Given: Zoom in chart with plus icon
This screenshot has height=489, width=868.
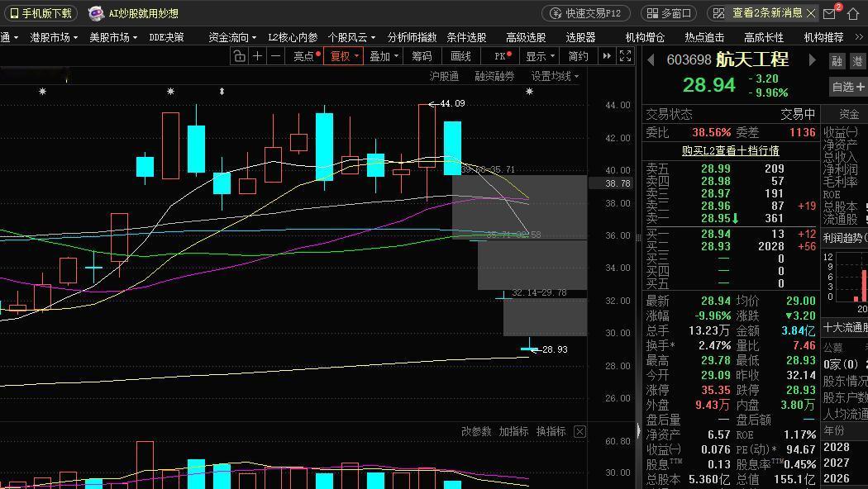Looking at the screenshot, I should (x=257, y=56).
